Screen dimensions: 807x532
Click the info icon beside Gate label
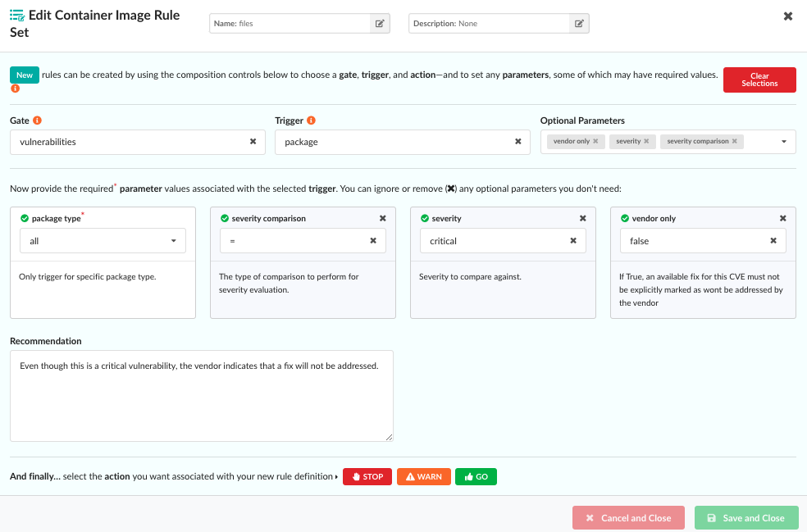click(x=38, y=120)
